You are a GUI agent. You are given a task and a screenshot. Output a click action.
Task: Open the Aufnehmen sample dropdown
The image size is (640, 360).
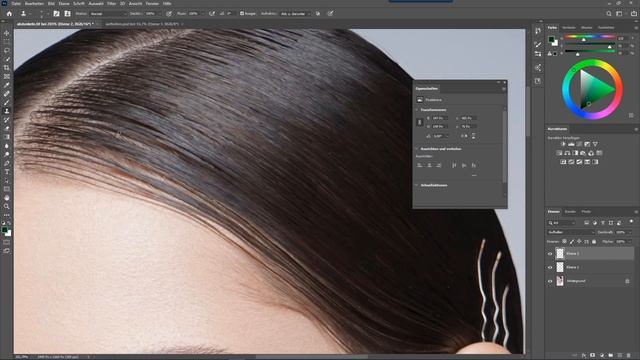click(x=295, y=13)
